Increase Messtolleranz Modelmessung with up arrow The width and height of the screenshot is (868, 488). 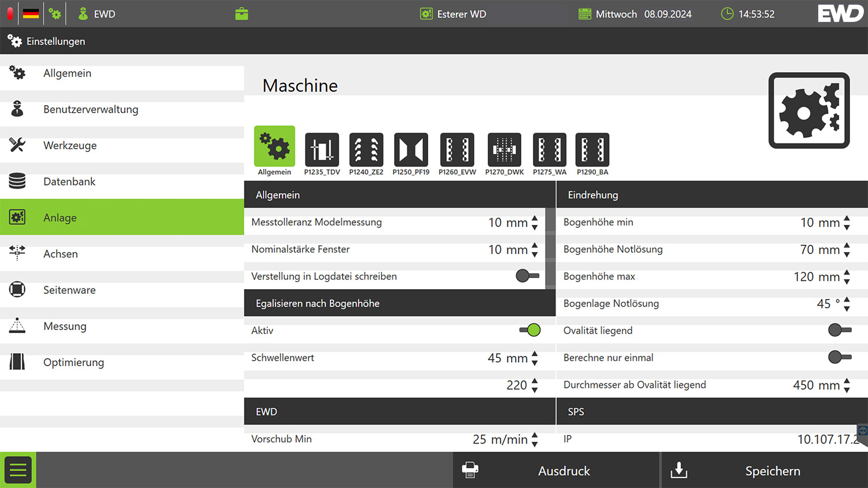pos(535,218)
